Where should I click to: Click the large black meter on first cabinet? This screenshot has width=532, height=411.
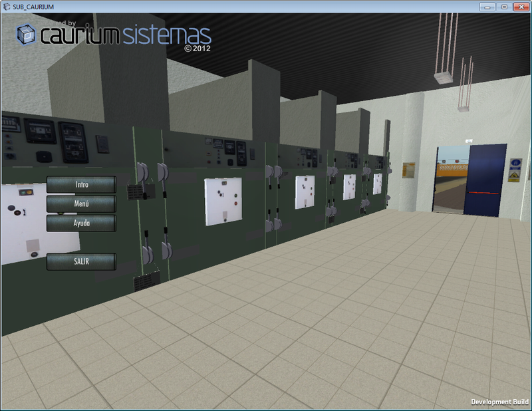72,136
